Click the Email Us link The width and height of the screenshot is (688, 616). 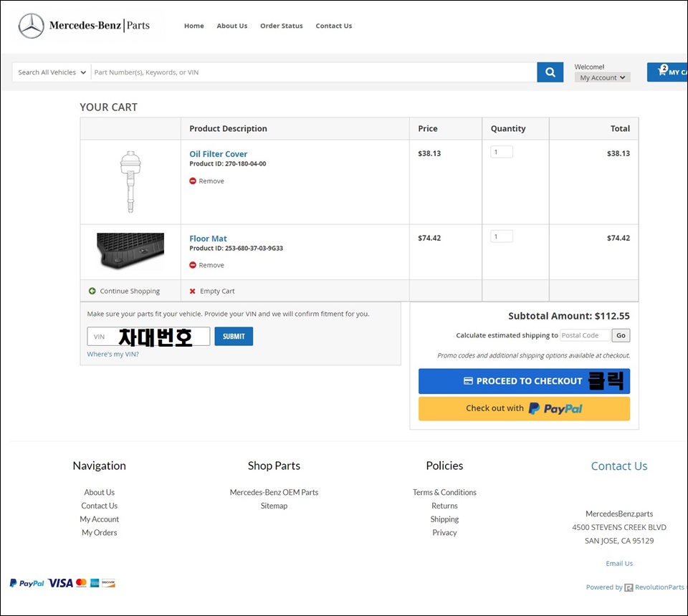coord(619,564)
